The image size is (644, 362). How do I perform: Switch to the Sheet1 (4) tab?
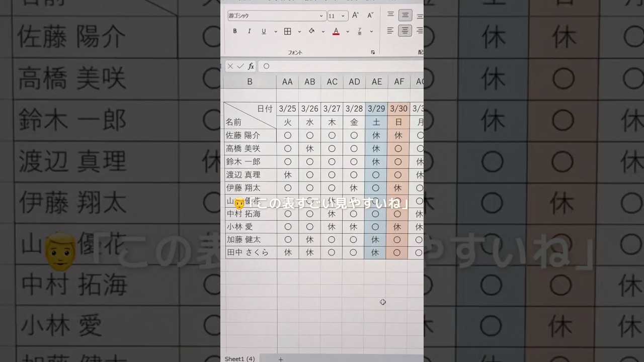239,359
